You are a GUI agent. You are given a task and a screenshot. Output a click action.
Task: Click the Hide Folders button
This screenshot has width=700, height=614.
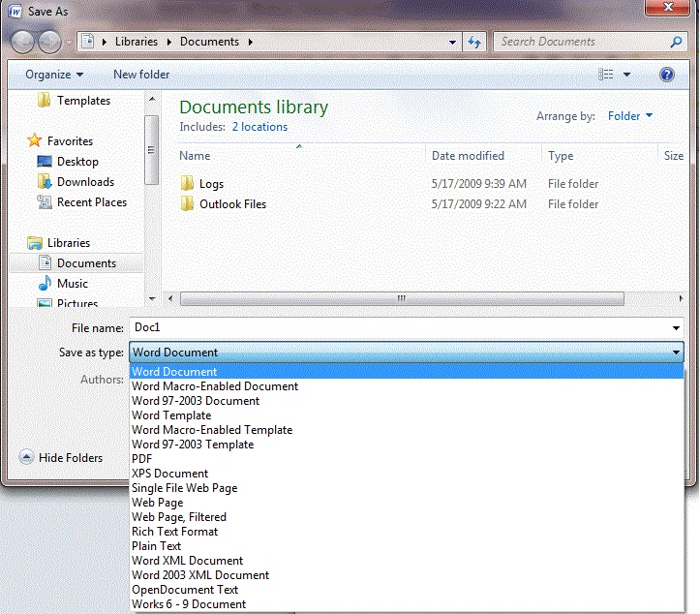pyautogui.click(x=61, y=458)
